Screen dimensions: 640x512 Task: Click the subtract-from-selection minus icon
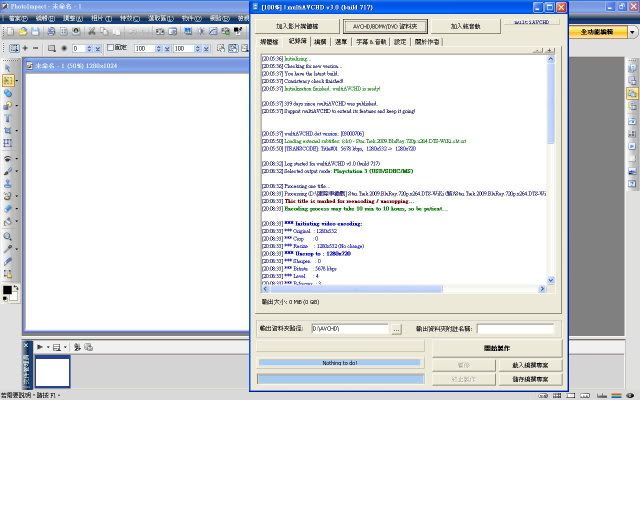click(36, 48)
